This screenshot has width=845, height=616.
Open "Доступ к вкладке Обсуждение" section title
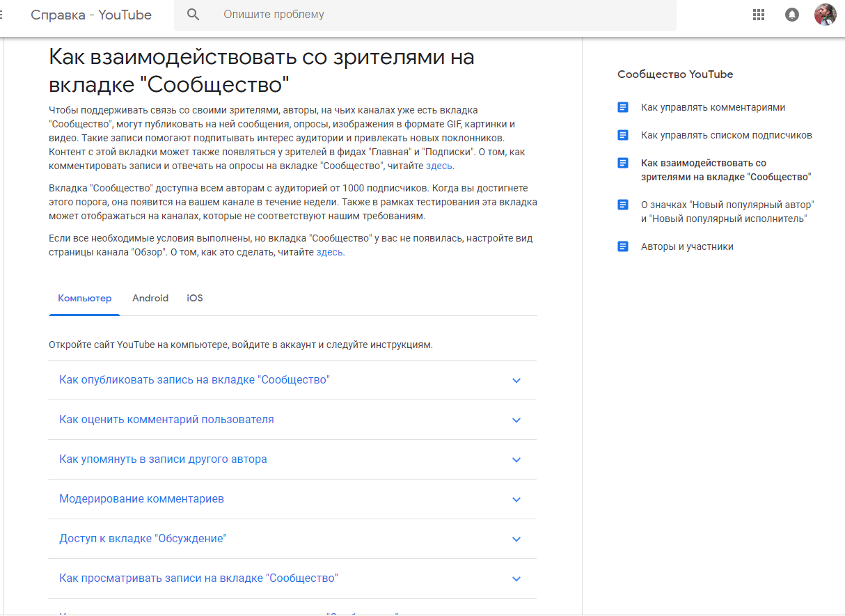point(143,539)
